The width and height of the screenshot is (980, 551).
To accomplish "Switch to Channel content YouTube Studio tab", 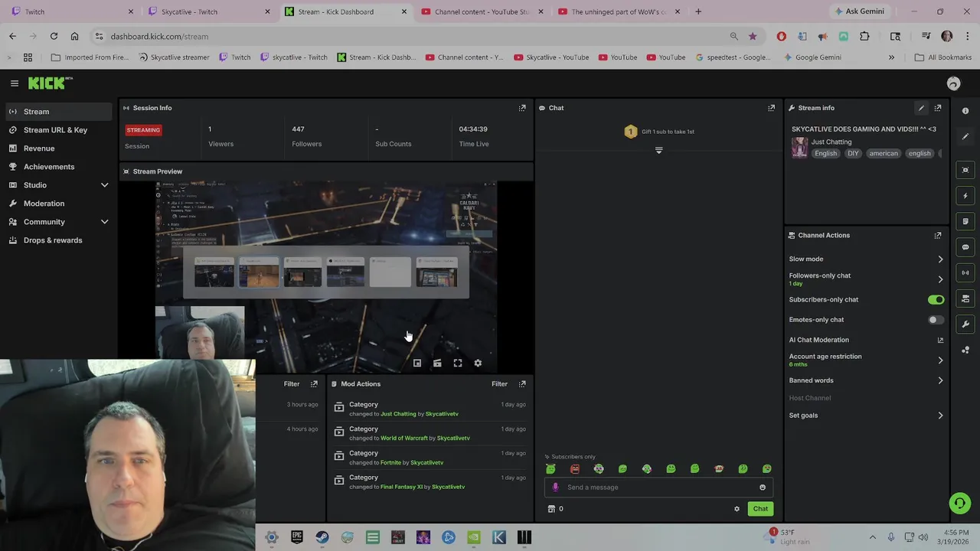I will pos(482,11).
